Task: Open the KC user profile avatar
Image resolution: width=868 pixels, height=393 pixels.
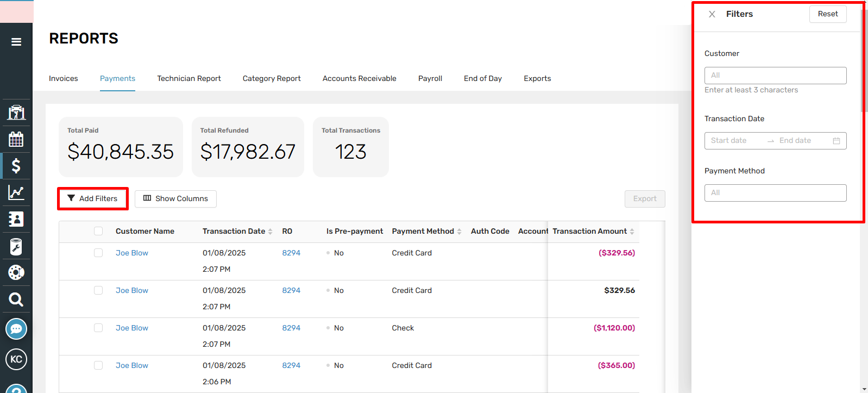Action: 16,359
